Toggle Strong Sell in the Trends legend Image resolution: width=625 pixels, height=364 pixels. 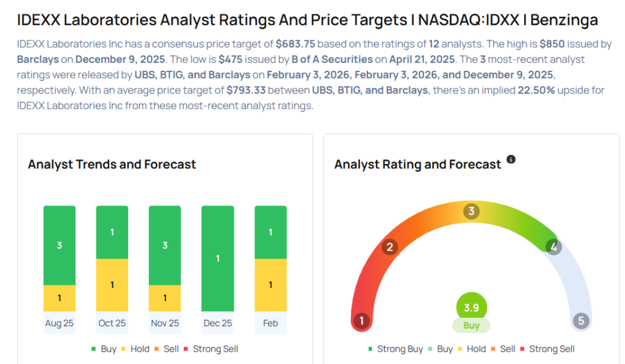(x=211, y=349)
